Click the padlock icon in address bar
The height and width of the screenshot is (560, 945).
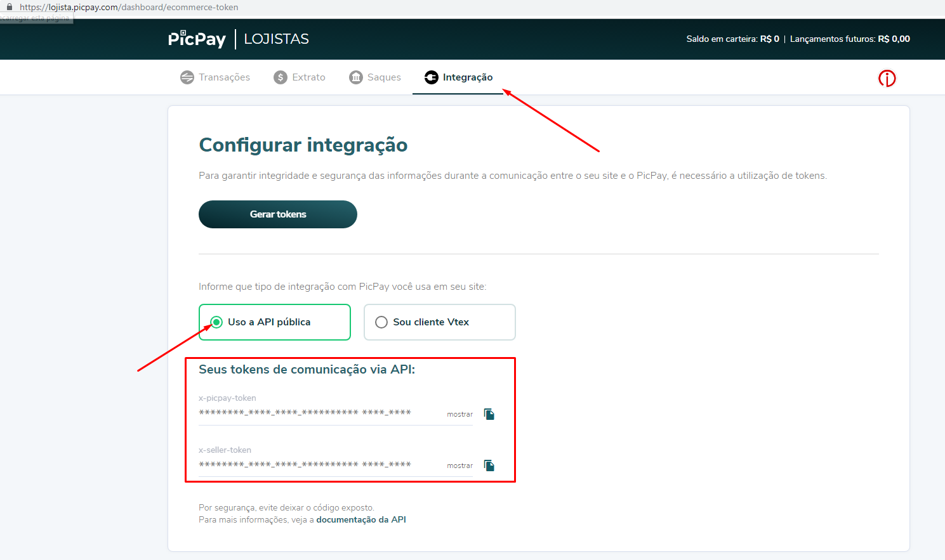(9, 7)
